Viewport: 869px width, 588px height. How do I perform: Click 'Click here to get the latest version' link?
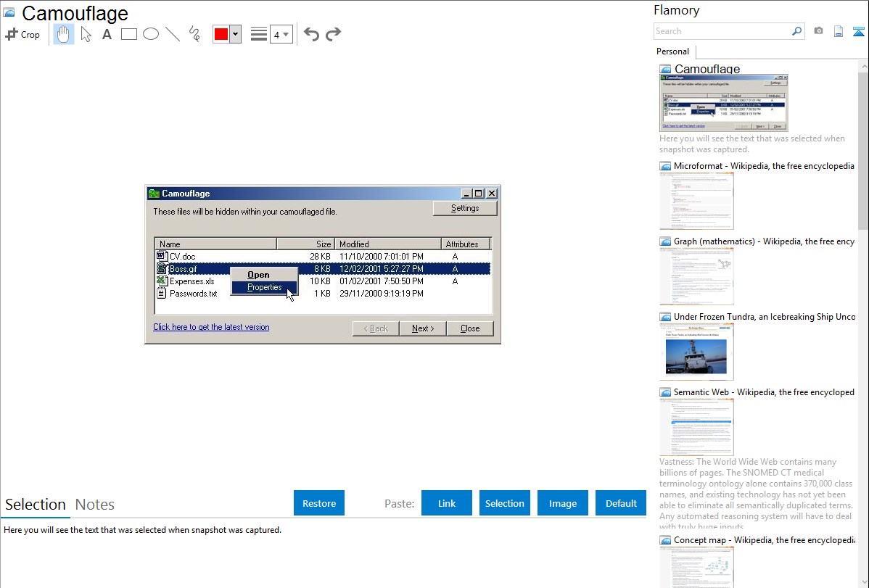211,327
